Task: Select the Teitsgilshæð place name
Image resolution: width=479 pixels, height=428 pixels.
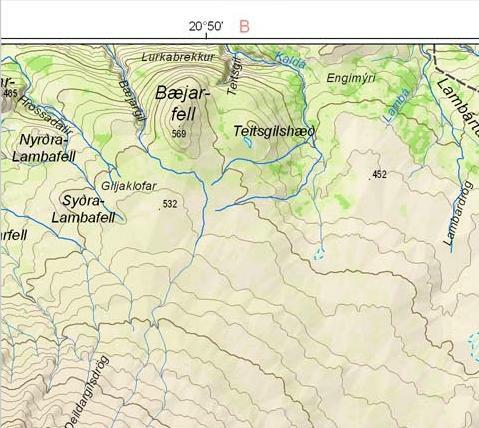Action: 274,131
